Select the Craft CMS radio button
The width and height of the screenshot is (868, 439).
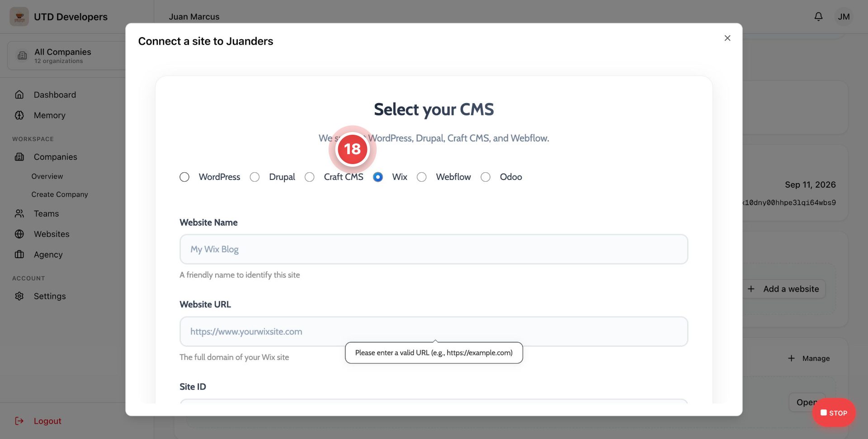tap(310, 177)
